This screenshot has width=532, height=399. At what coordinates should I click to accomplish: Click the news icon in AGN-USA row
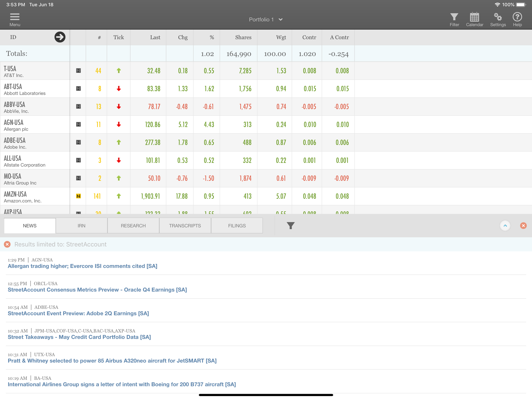click(78, 124)
